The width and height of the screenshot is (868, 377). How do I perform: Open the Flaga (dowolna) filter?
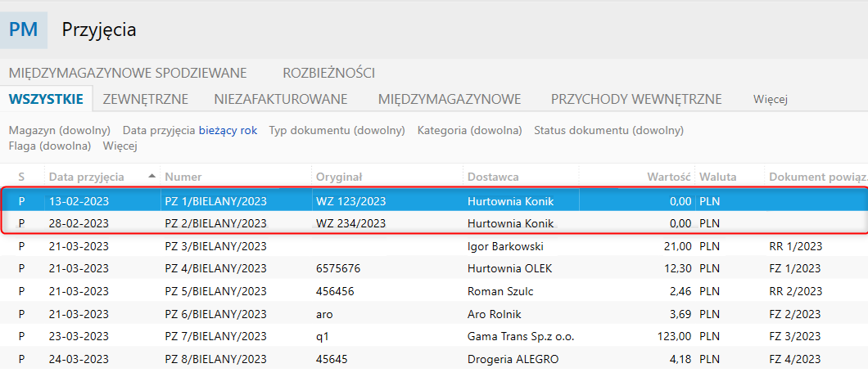click(x=50, y=146)
